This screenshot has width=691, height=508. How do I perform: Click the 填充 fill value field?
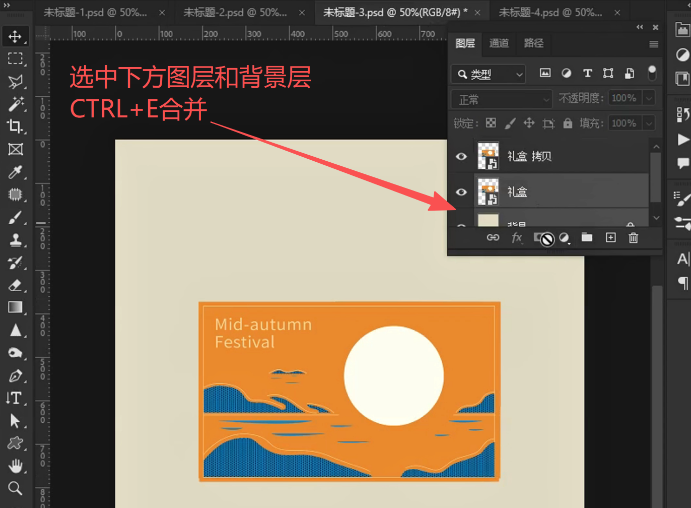pos(624,123)
